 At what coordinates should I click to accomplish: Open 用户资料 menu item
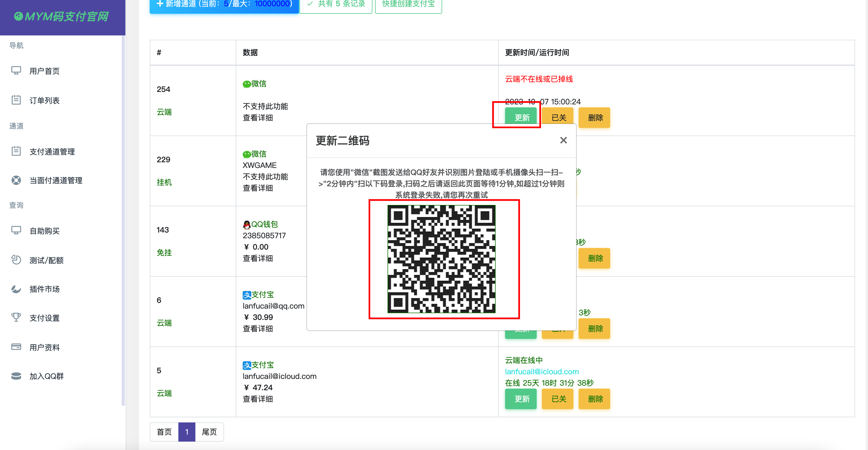click(45, 347)
